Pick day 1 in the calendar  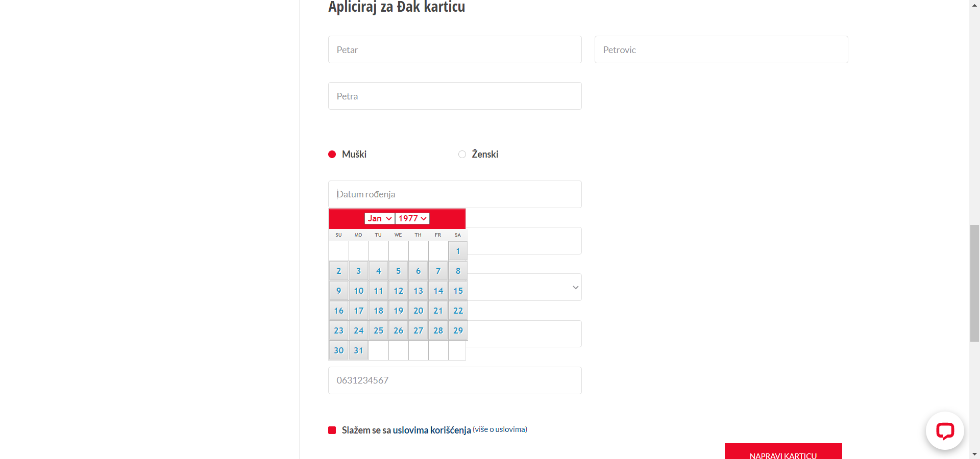[458, 251]
